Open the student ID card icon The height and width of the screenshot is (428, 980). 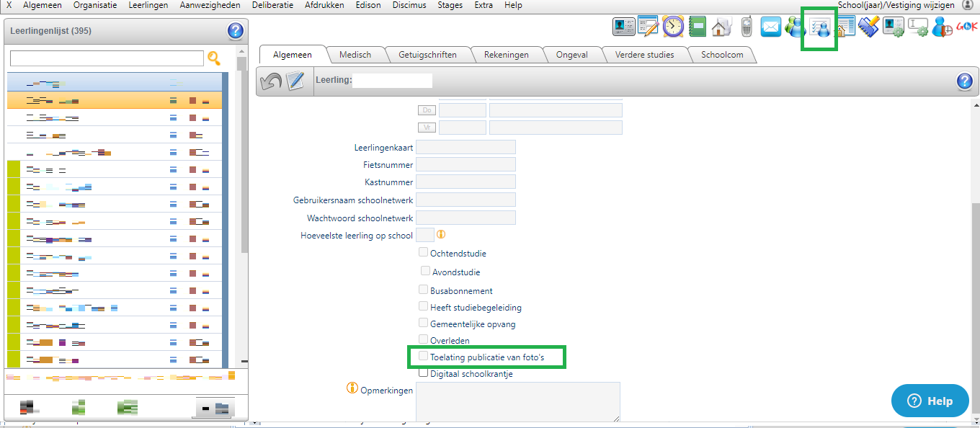point(623,27)
